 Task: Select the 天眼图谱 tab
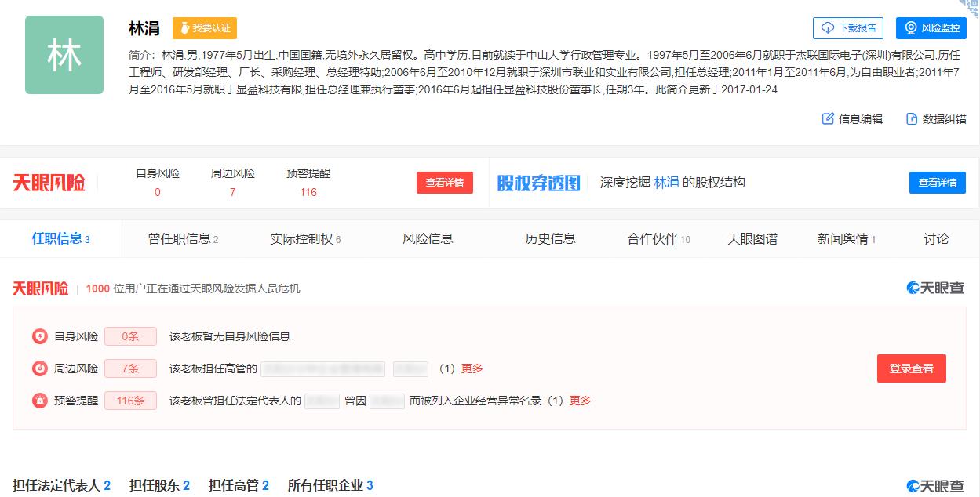752,239
